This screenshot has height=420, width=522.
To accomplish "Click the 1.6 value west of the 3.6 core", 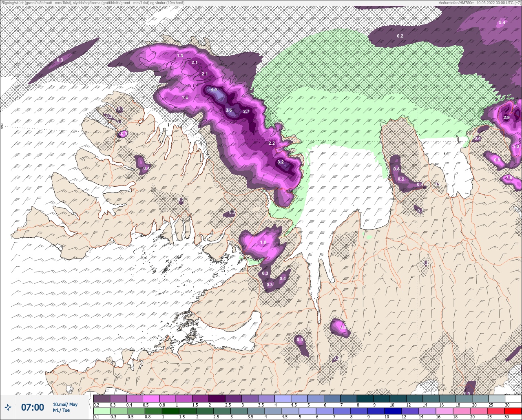I will tap(185, 97).
